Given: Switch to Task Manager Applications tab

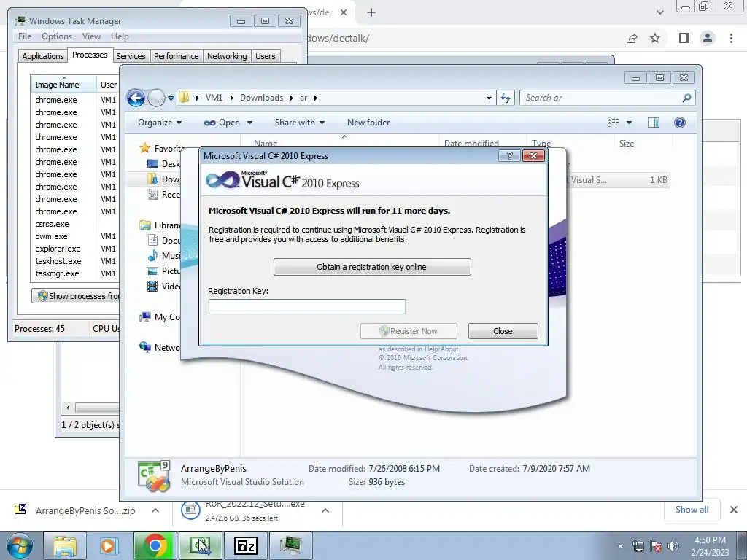Looking at the screenshot, I should pyautogui.click(x=43, y=56).
